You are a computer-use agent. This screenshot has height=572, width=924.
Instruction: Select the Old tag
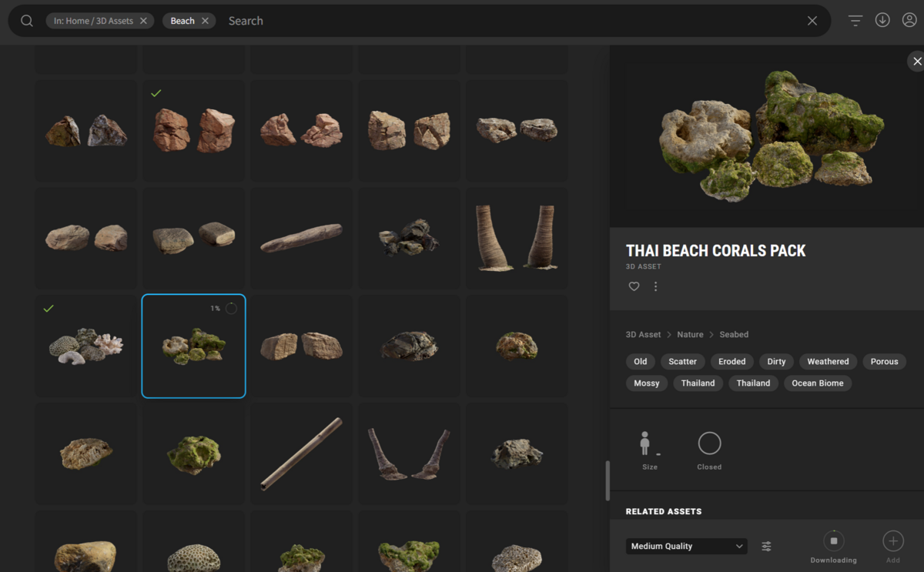641,361
